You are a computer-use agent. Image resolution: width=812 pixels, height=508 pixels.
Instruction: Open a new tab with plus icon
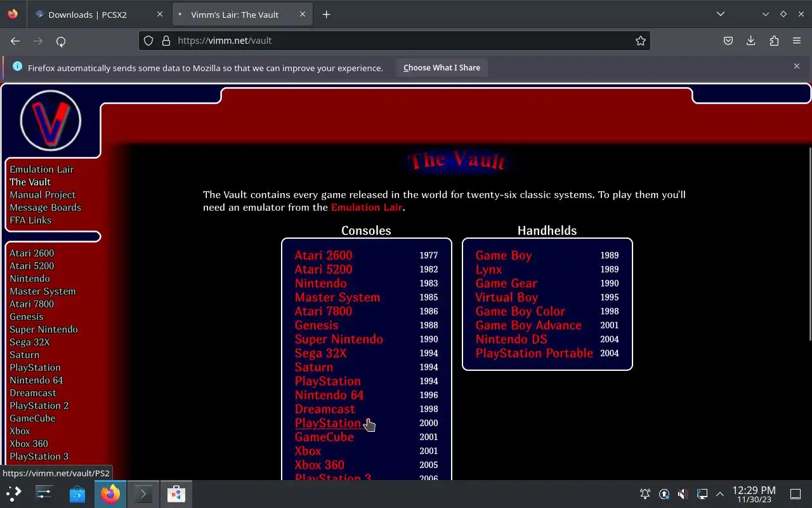pyautogui.click(x=326, y=14)
